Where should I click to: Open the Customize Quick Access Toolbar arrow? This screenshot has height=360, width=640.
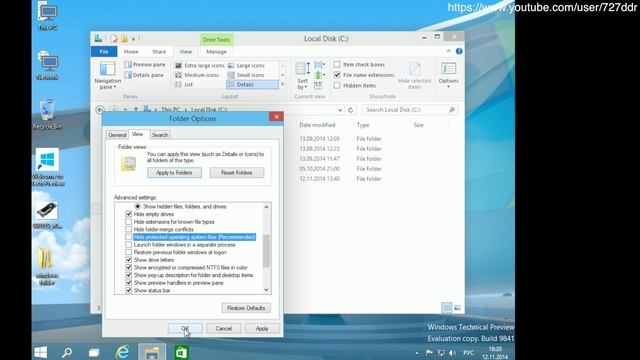[x=133, y=39]
